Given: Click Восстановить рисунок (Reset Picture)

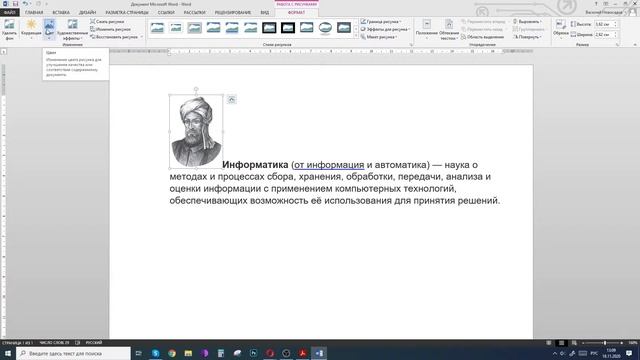Looking at the screenshot, I should (114, 37).
